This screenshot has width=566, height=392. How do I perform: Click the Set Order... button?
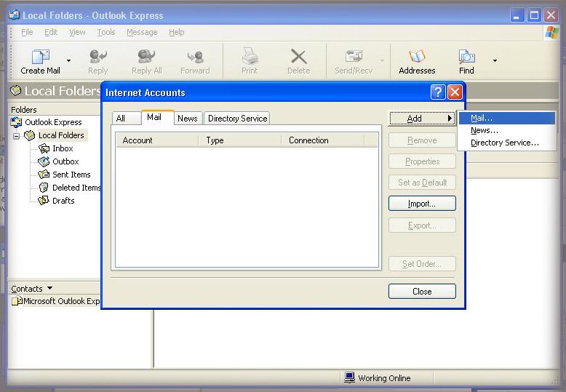point(422,264)
